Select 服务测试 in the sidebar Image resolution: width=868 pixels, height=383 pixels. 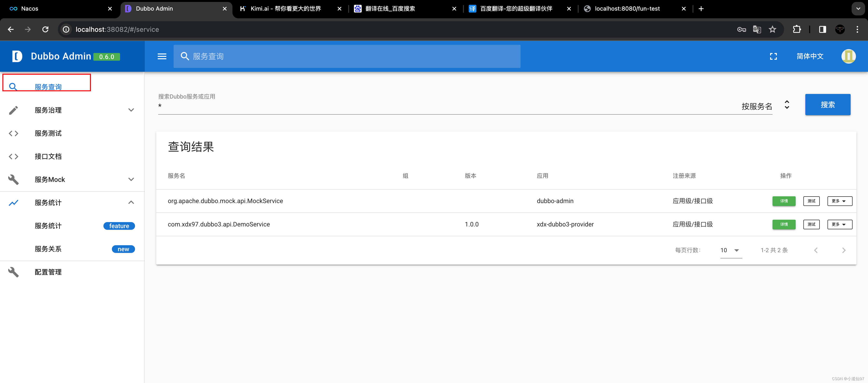[x=72, y=133]
